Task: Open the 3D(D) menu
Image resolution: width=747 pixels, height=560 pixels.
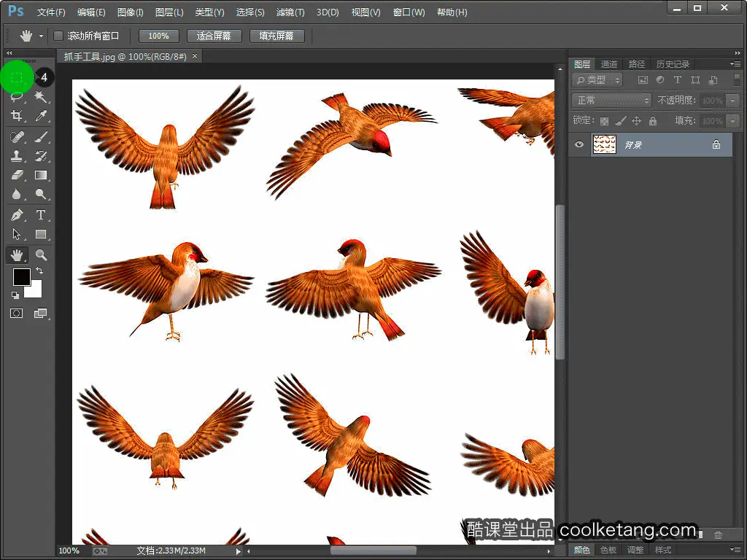Action: [x=328, y=12]
